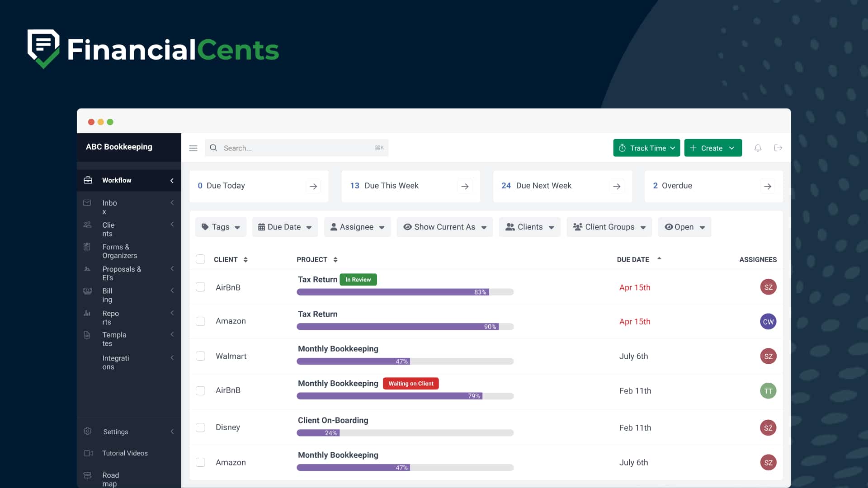Image resolution: width=868 pixels, height=488 pixels.
Task: Check the Walmart row checkbox
Action: (x=200, y=356)
